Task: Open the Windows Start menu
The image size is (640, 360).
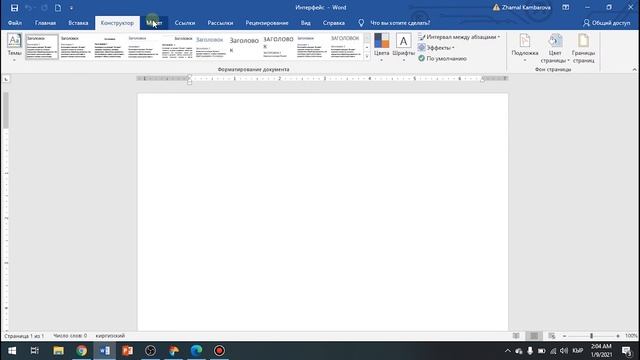Action: [x=12, y=351]
